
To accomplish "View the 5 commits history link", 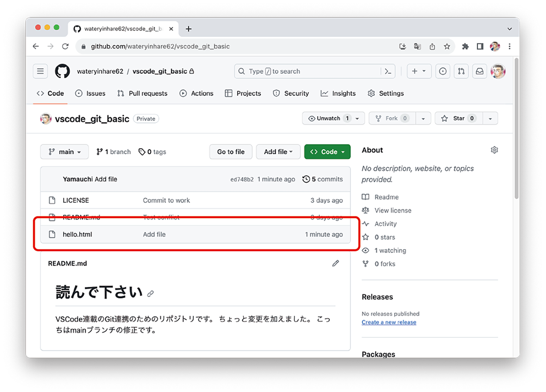I will 323,179.
